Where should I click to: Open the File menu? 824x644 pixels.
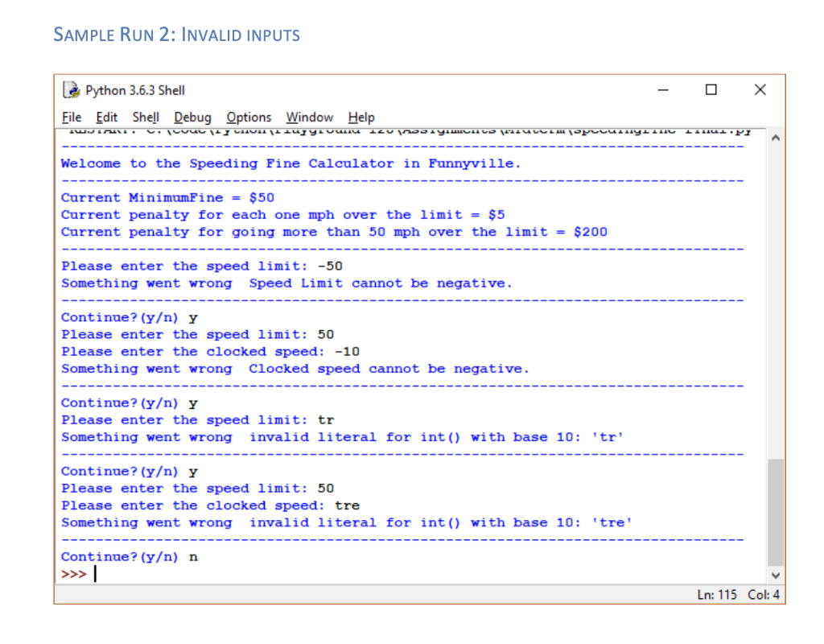tap(71, 118)
